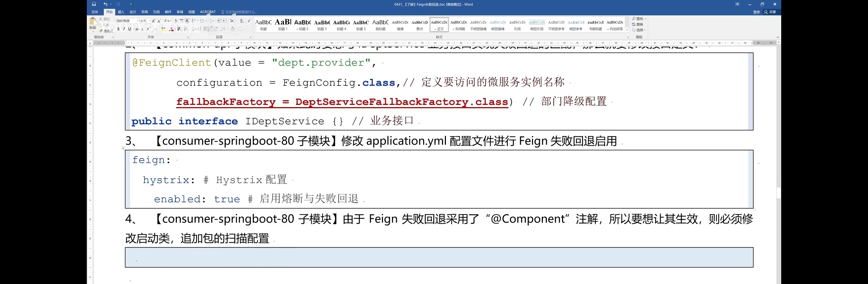This screenshot has height=284, width=868.
Task: Click the Clear Formatting eraser icon
Action: 176,21
